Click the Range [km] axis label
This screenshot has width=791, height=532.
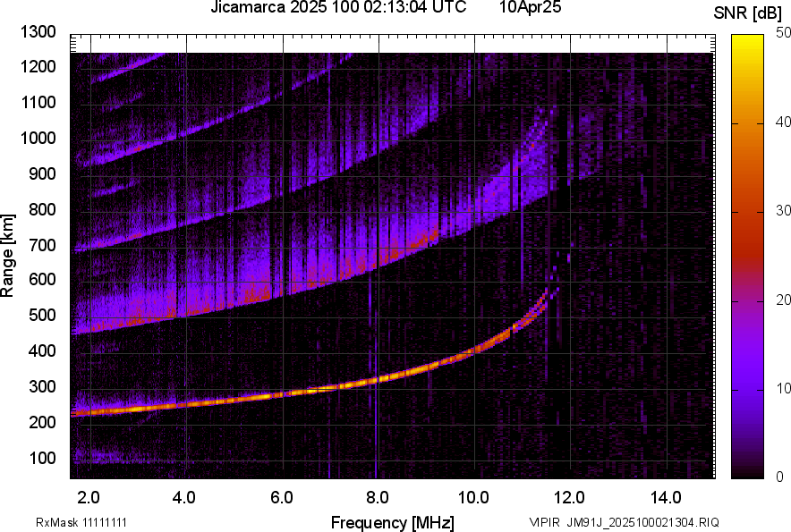9,259
